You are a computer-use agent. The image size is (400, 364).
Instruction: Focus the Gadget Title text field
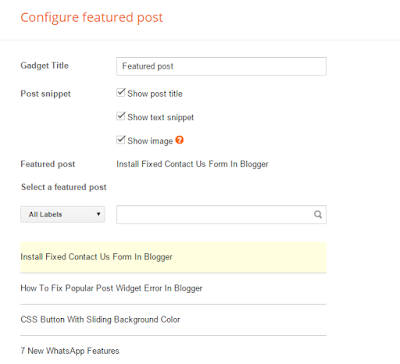coord(221,66)
